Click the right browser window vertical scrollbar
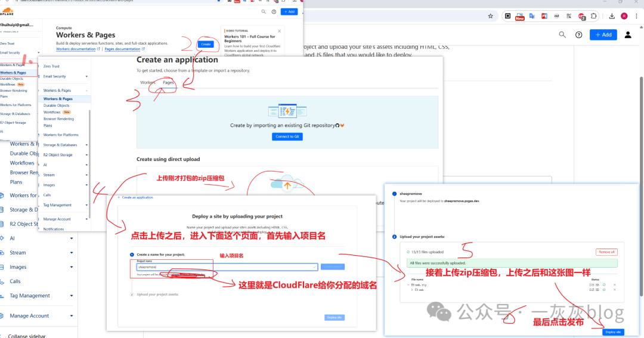 coord(642,185)
